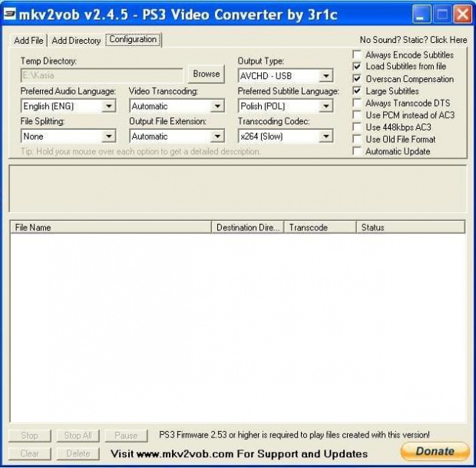
Task: Click the PS3 Firmware 2.53 requirement notice
Action: tap(294, 435)
